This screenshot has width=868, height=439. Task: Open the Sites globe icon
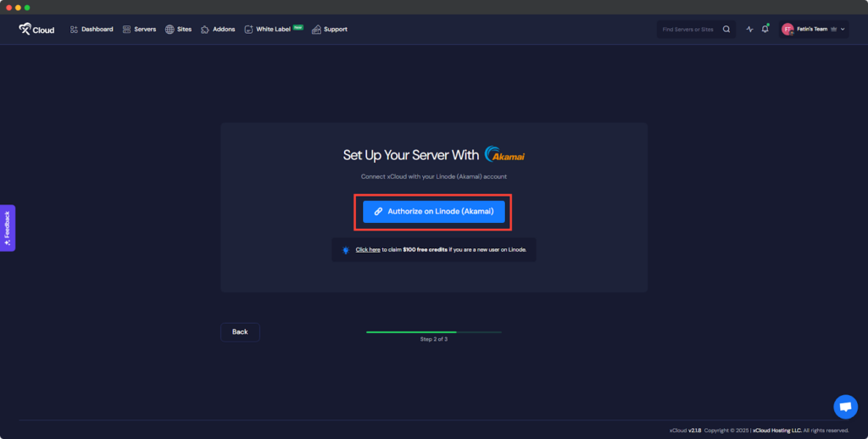click(x=170, y=30)
